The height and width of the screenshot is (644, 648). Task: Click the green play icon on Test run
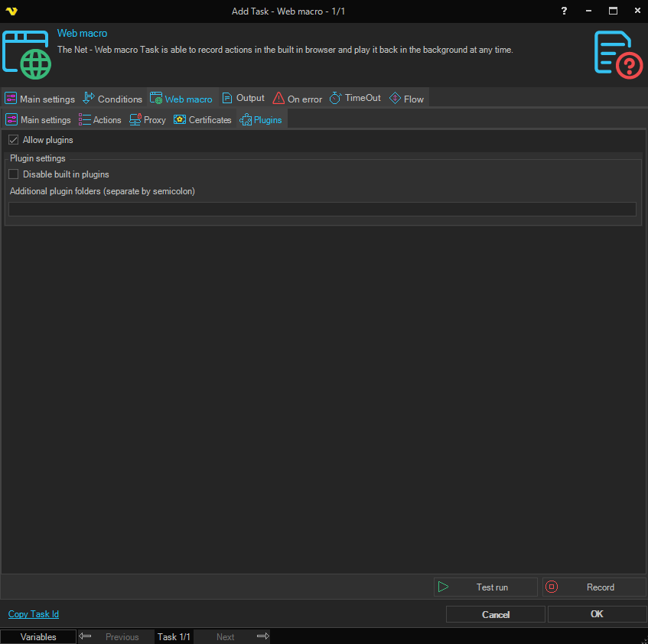[x=444, y=587]
